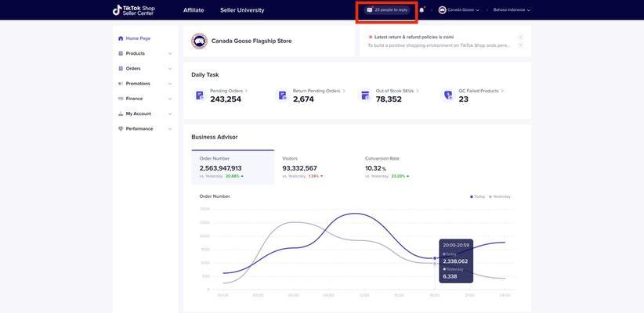The image size is (644, 313).
Task: Click the Pending Orders task icon
Action: [200, 95]
